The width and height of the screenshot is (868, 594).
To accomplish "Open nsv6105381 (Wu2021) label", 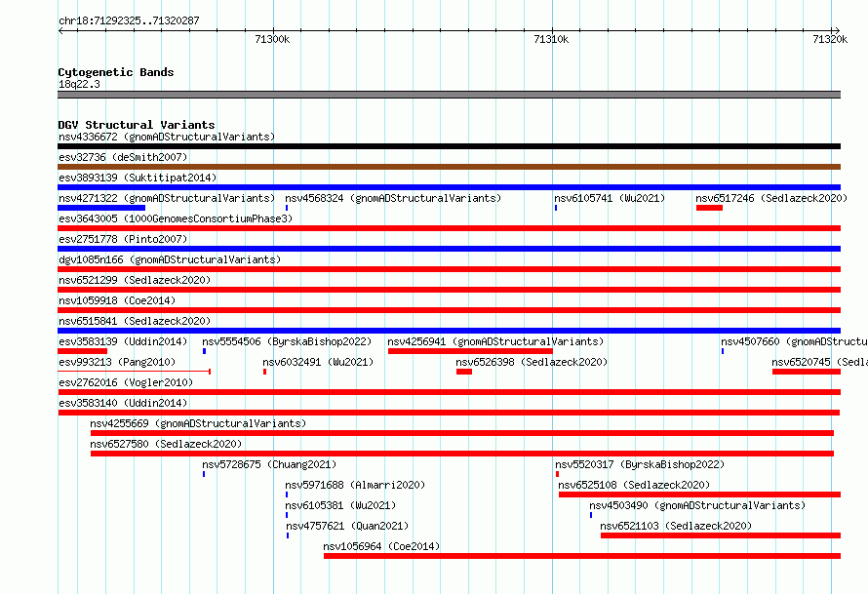I will click(340, 505).
